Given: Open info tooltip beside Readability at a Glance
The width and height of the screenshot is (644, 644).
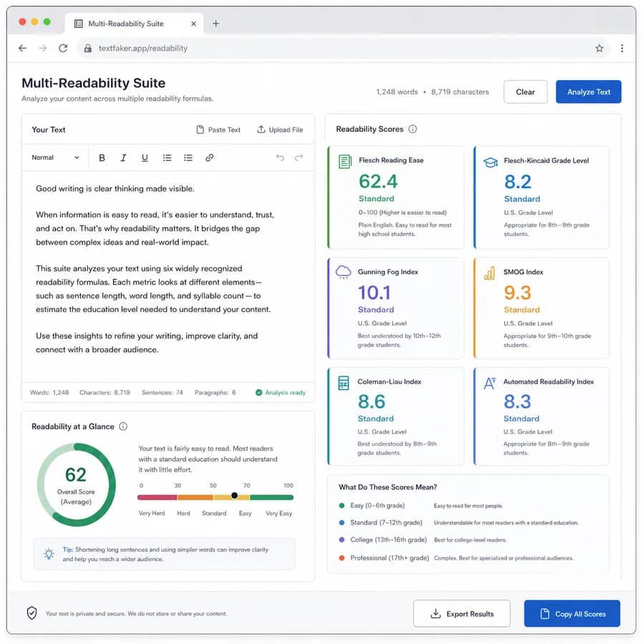Looking at the screenshot, I should tap(123, 426).
